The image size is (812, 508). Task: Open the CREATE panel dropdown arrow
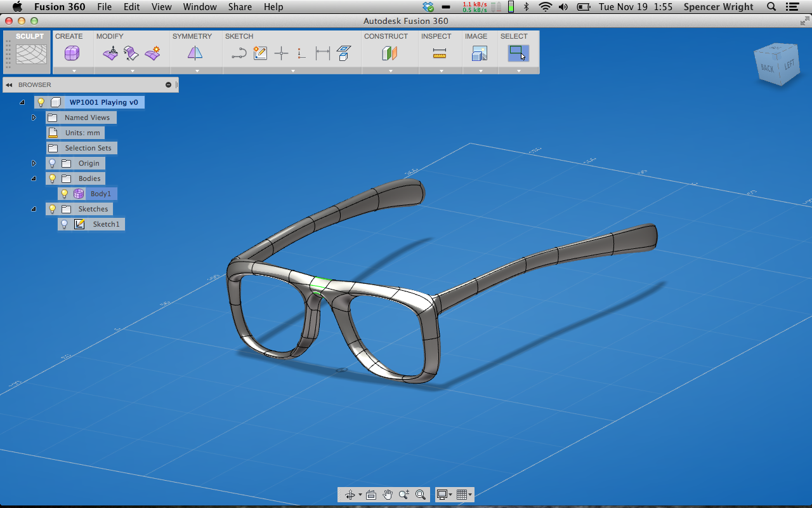click(x=74, y=70)
